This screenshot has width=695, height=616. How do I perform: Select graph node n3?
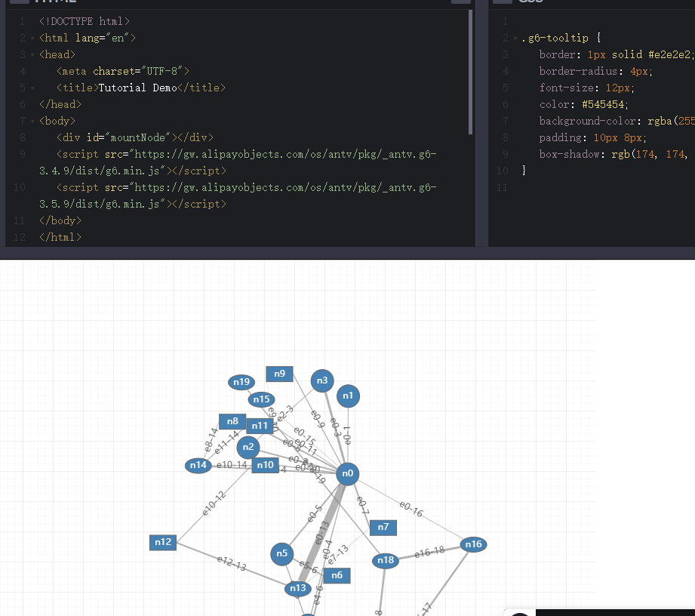pyautogui.click(x=322, y=380)
